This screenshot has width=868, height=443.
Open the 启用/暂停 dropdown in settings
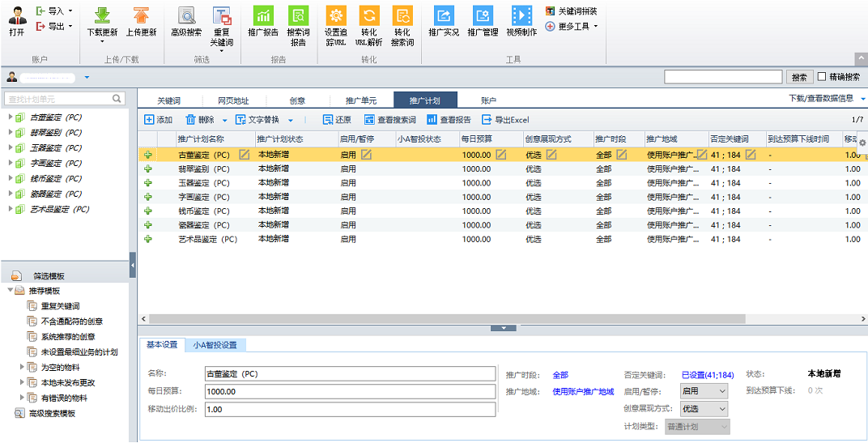click(703, 391)
